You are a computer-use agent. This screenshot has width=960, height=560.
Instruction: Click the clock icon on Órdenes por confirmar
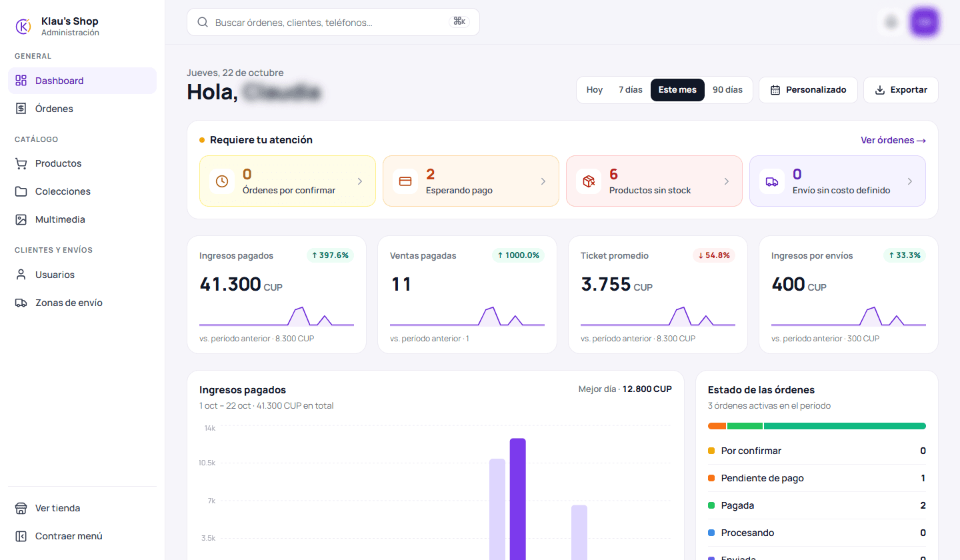click(x=222, y=181)
